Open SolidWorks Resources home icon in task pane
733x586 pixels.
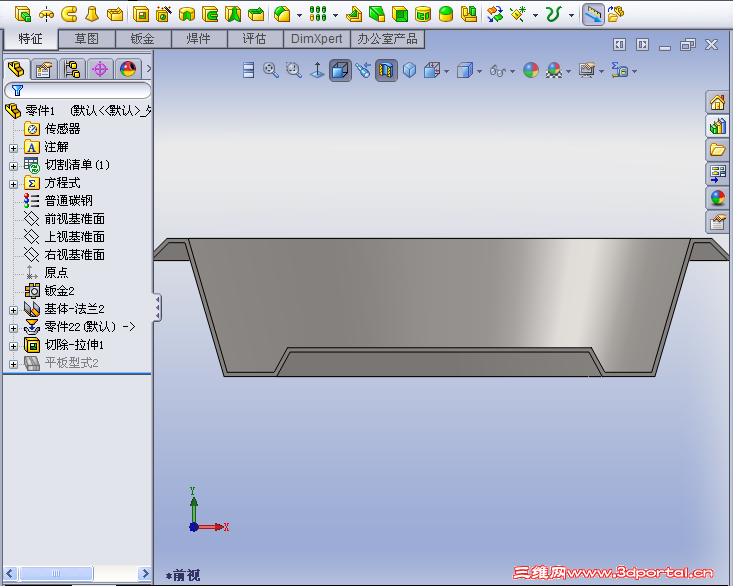click(717, 102)
